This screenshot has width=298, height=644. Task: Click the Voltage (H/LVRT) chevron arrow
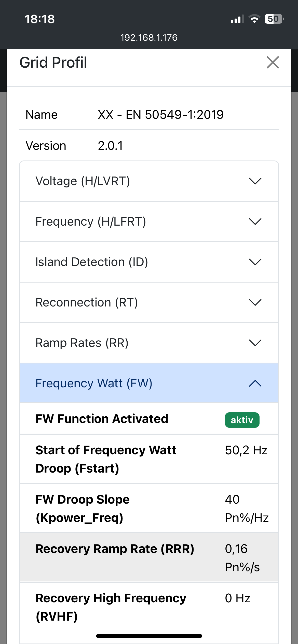255,181
